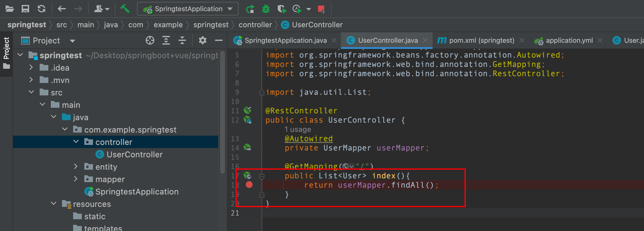
Task: Click the request mapping gutter icon line 17
Action: point(247,176)
